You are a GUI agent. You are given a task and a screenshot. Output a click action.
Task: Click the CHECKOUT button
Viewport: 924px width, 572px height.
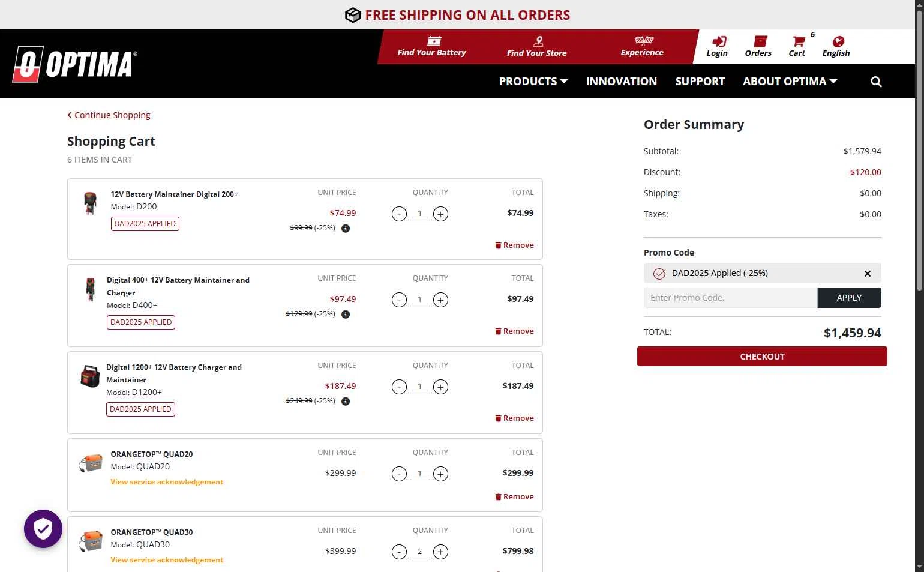click(762, 357)
